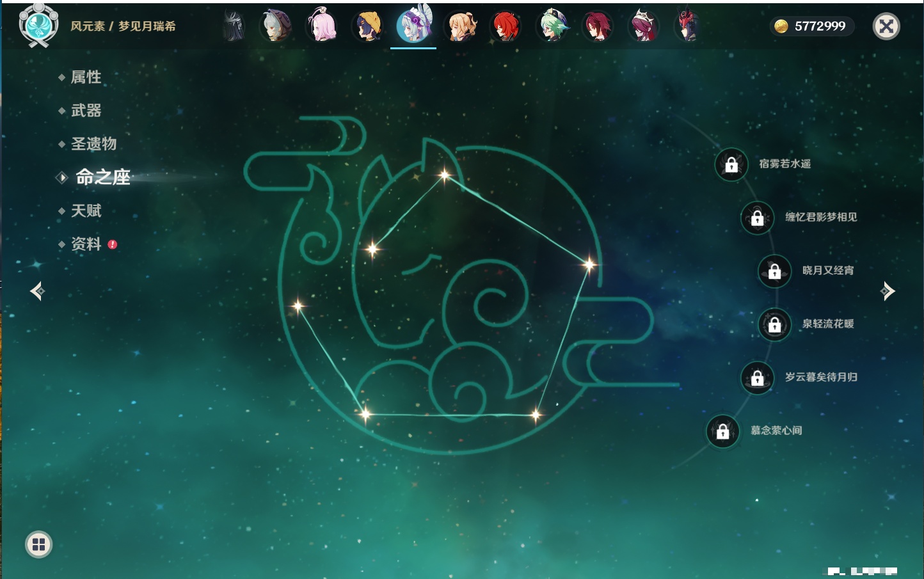
Task: Click the lock icon for 缠忆君影梦相见
Action: 758,218
